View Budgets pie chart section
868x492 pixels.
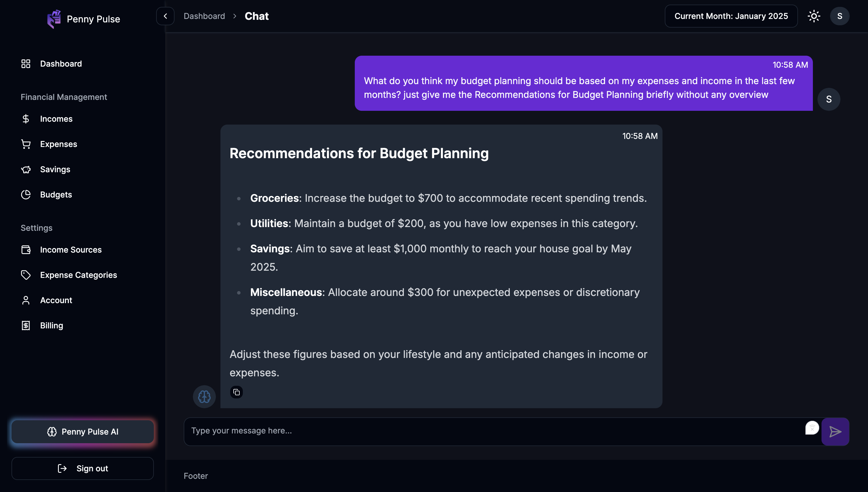pos(56,195)
